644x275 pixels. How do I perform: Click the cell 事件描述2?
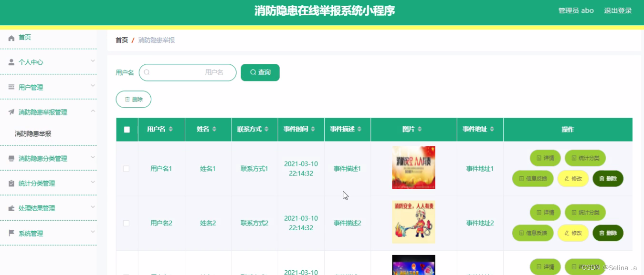(347, 223)
